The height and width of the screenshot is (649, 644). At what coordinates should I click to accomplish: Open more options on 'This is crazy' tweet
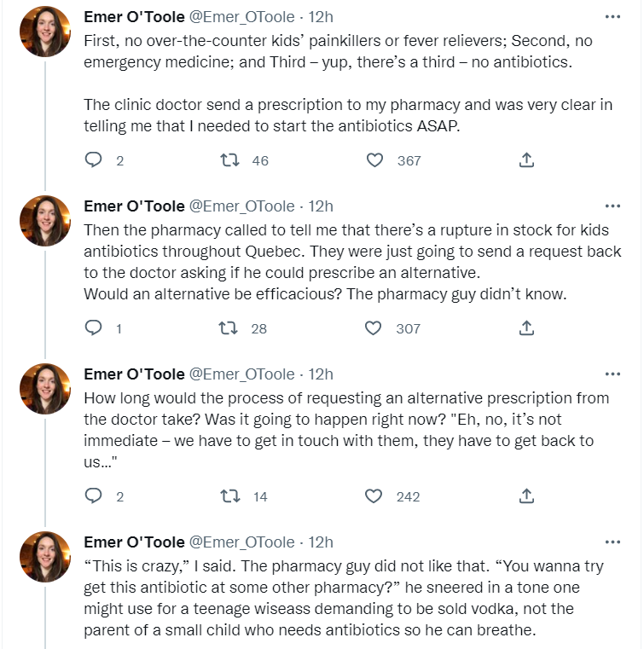pyautogui.click(x=612, y=542)
